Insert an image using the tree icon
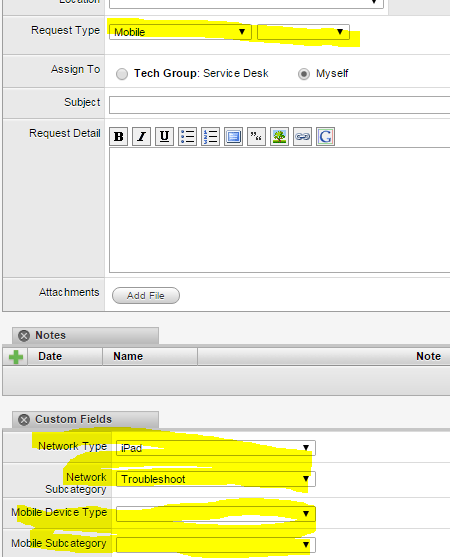The image size is (450, 558). click(x=279, y=137)
